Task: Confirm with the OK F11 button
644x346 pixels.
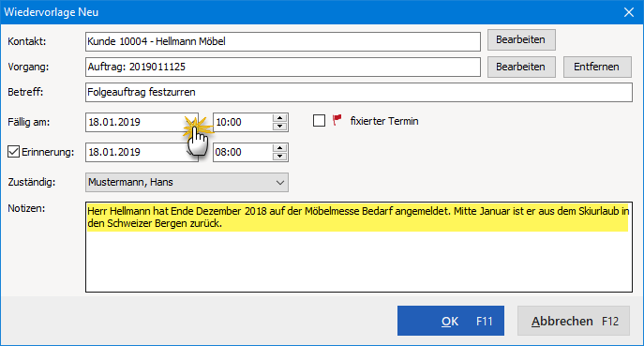Action: (451, 321)
